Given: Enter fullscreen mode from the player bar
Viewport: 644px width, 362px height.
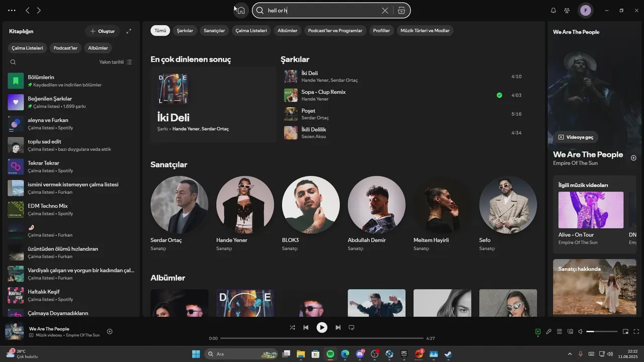Looking at the screenshot, I should [636, 331].
